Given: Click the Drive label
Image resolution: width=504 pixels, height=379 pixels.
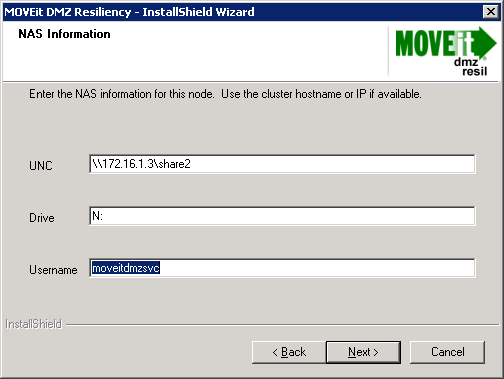Looking at the screenshot, I should pyautogui.click(x=42, y=218).
